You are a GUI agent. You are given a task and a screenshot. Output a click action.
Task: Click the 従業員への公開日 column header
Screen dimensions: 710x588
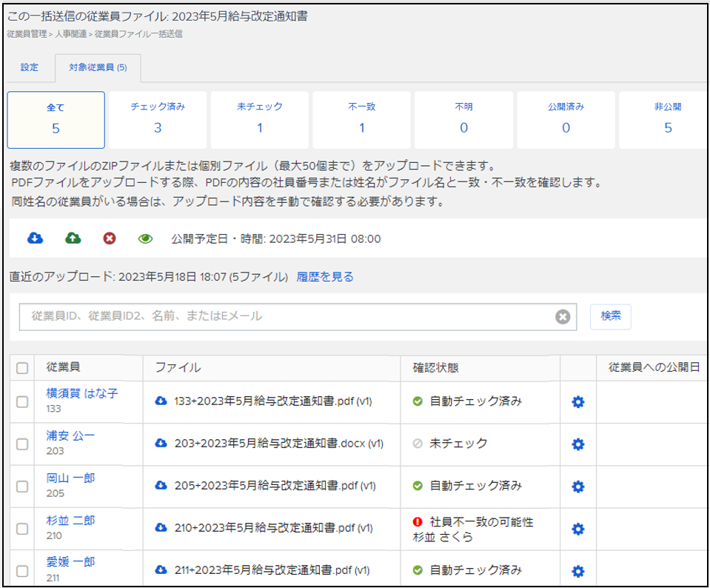click(654, 367)
